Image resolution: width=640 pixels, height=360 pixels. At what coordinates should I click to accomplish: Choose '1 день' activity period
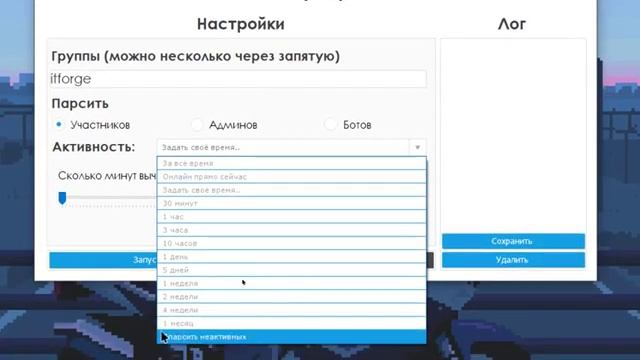(x=291, y=257)
